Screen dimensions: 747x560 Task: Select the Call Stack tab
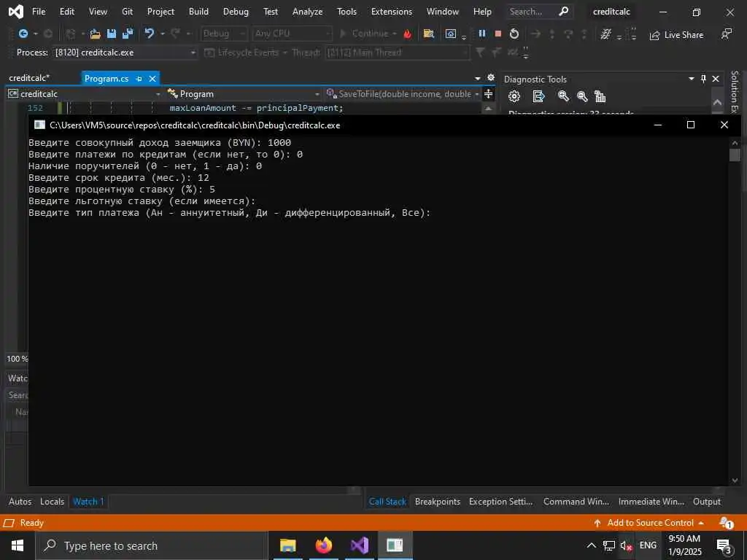click(387, 502)
